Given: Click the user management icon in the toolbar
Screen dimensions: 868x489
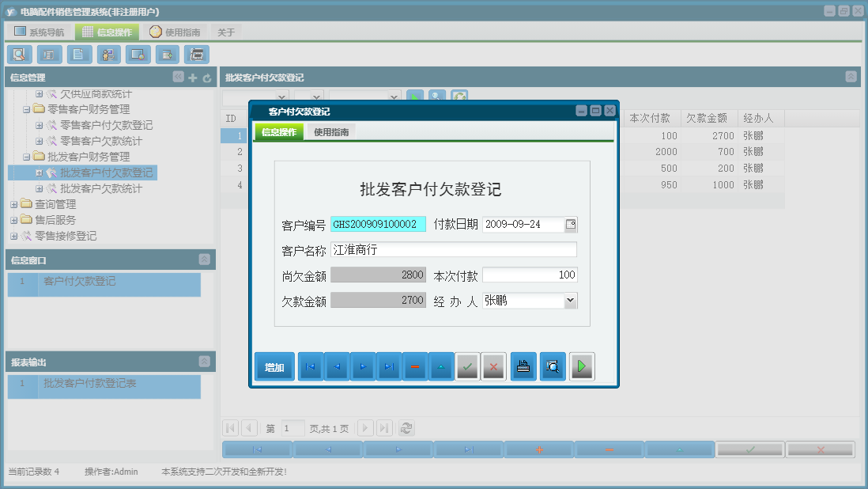Looking at the screenshot, I should pyautogui.click(x=108, y=54).
